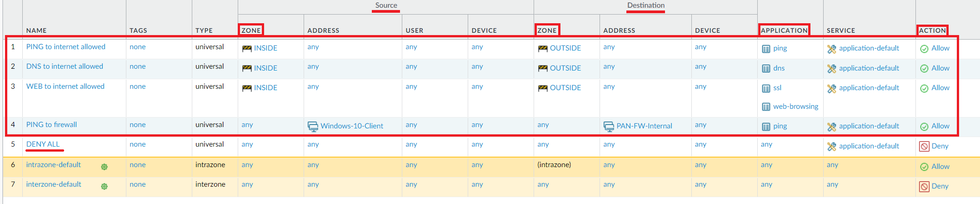Open the intrazone-default rule
The height and width of the screenshot is (204, 980).
(53, 165)
